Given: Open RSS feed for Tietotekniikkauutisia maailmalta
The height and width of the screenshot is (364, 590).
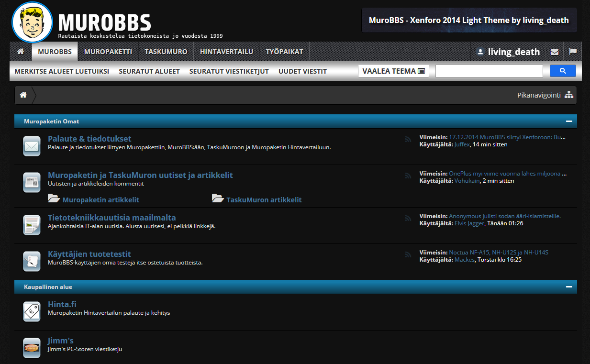Looking at the screenshot, I should (408, 218).
